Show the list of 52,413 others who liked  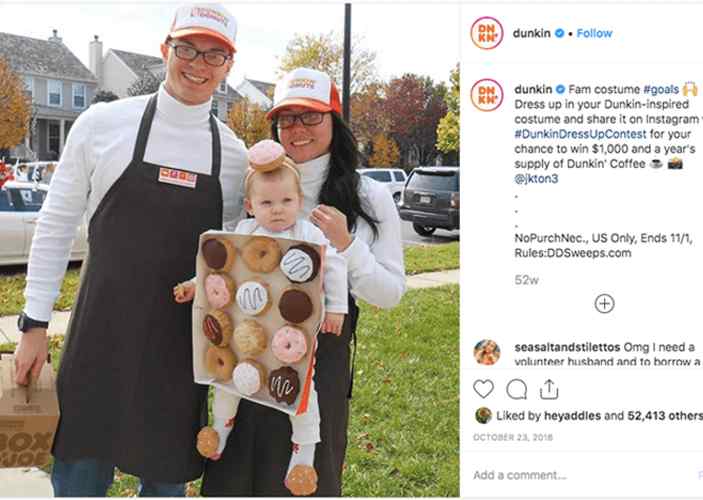pos(665,416)
